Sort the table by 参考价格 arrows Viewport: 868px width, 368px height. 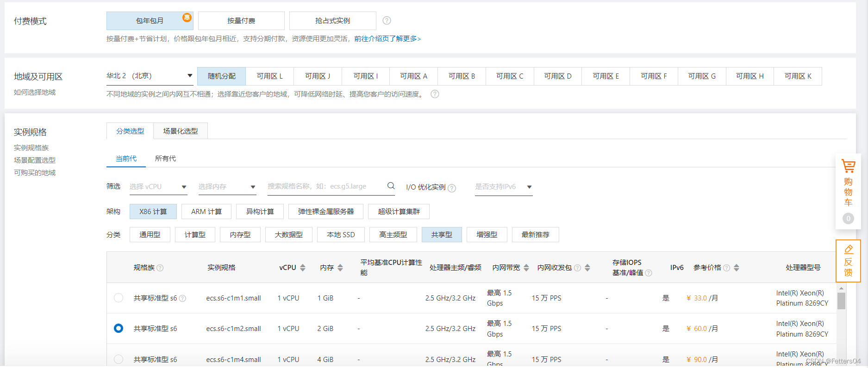pos(737,268)
